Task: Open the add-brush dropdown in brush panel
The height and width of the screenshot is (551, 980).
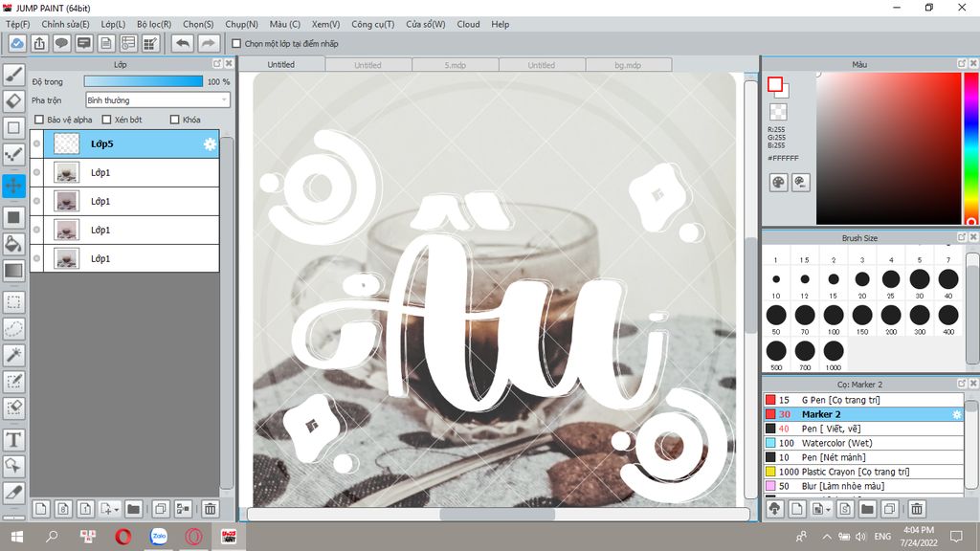Action: click(828, 510)
